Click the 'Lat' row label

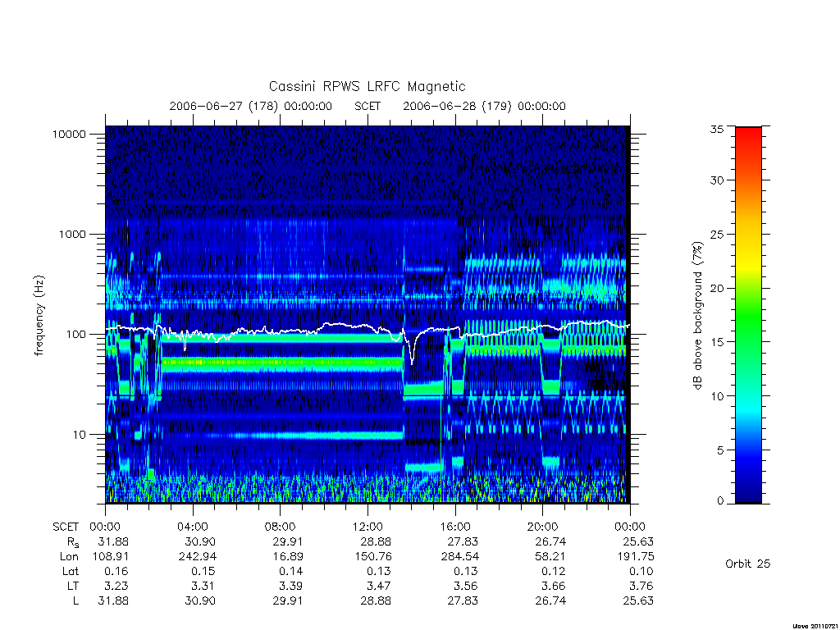coord(71,571)
